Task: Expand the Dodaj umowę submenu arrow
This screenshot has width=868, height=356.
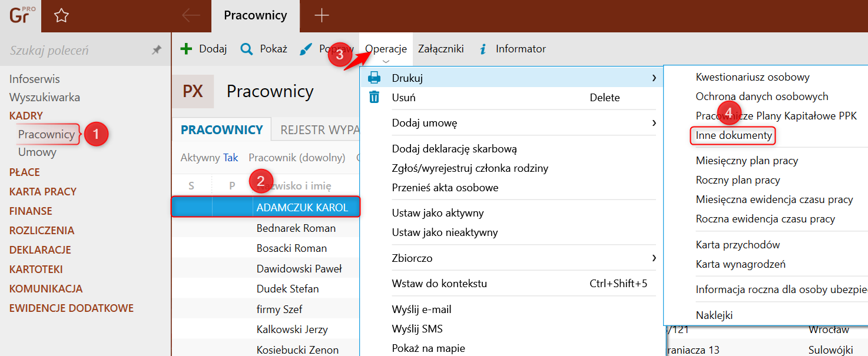Action: click(654, 123)
